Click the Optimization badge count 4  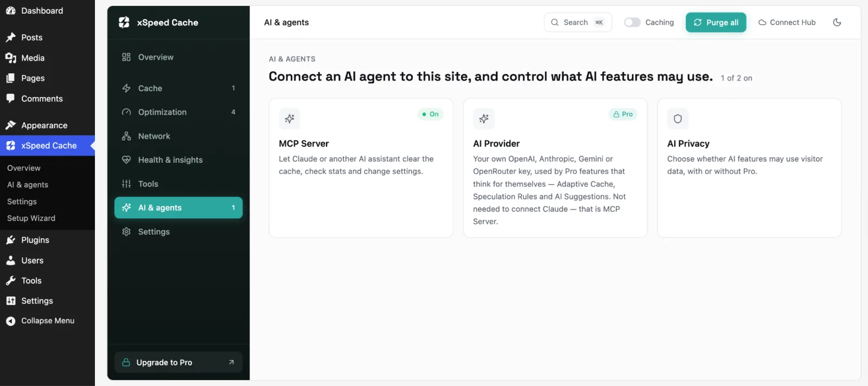point(233,112)
